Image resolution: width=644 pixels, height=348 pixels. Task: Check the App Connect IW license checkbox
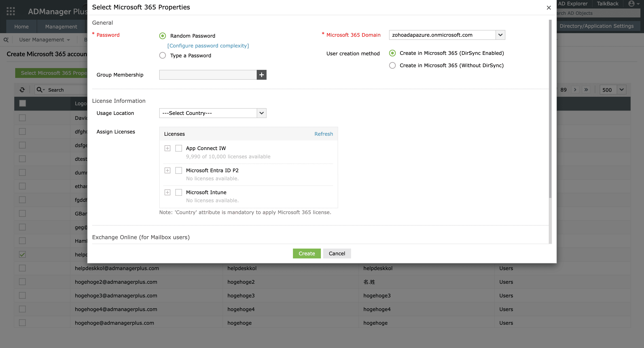(x=178, y=148)
